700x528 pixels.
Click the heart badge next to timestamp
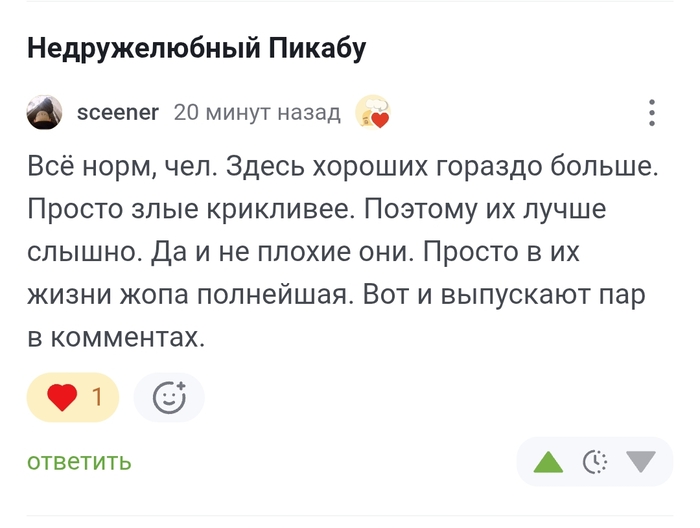(x=372, y=113)
